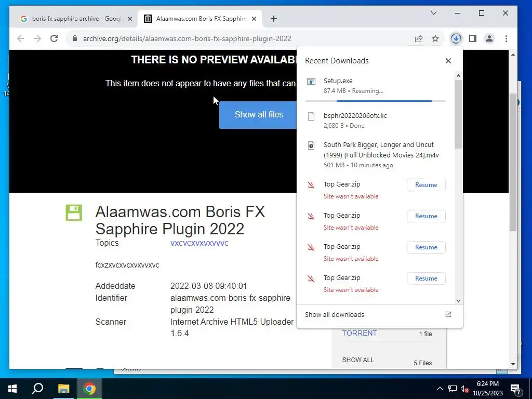This screenshot has width=532, height=399.
Task: Reload the archive.org page
Action: (54, 38)
